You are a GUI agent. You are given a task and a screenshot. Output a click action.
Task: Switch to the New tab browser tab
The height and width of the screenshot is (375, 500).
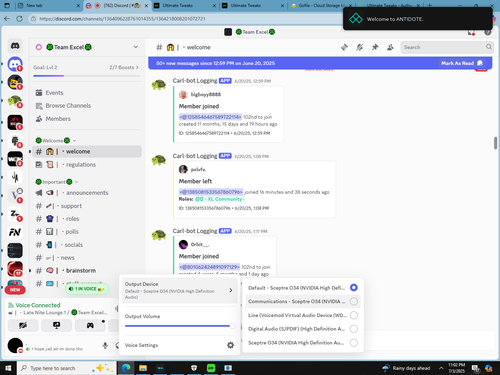click(x=49, y=6)
